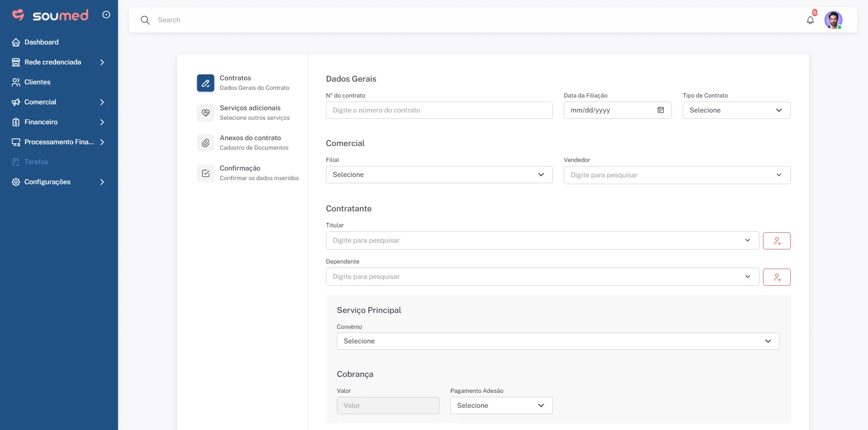Expand the Processamento Fina... submenu chevron
868x430 pixels.
[102, 142]
